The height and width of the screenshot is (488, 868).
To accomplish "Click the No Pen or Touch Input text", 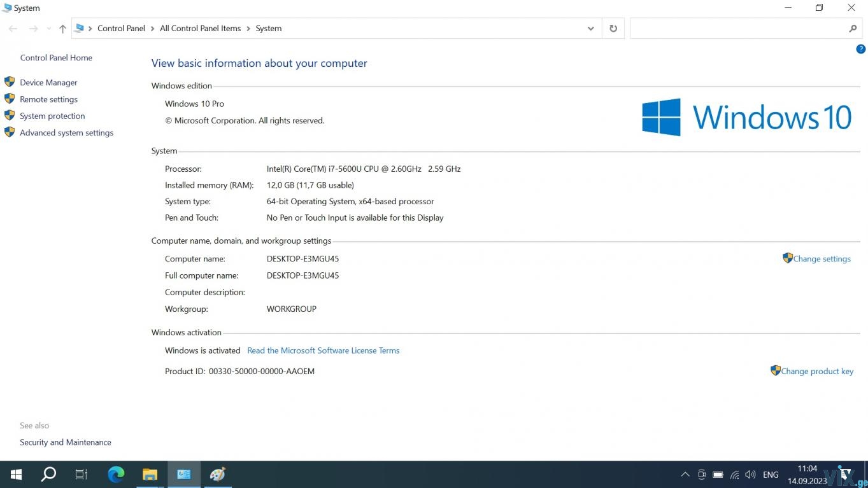I will click(355, 218).
